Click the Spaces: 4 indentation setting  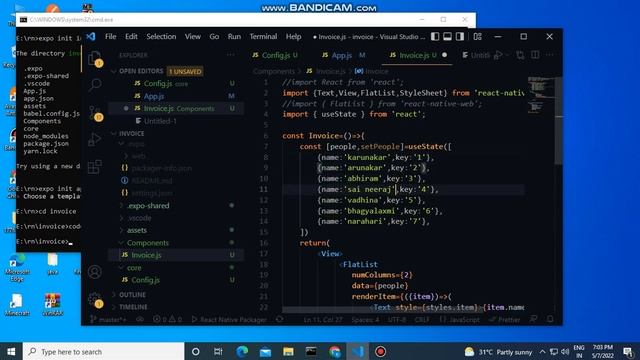coord(365,320)
